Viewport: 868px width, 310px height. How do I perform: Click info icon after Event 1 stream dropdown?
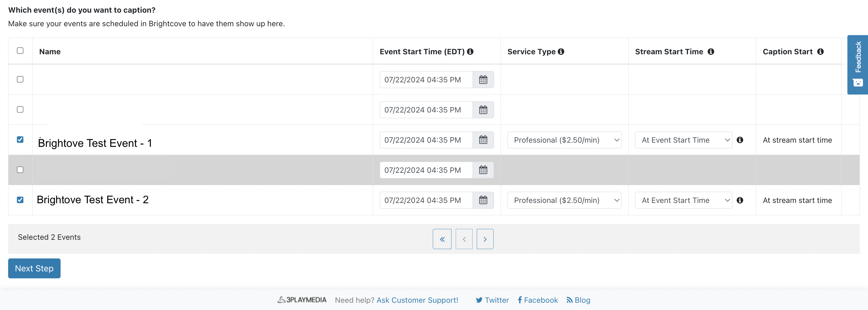pos(740,140)
